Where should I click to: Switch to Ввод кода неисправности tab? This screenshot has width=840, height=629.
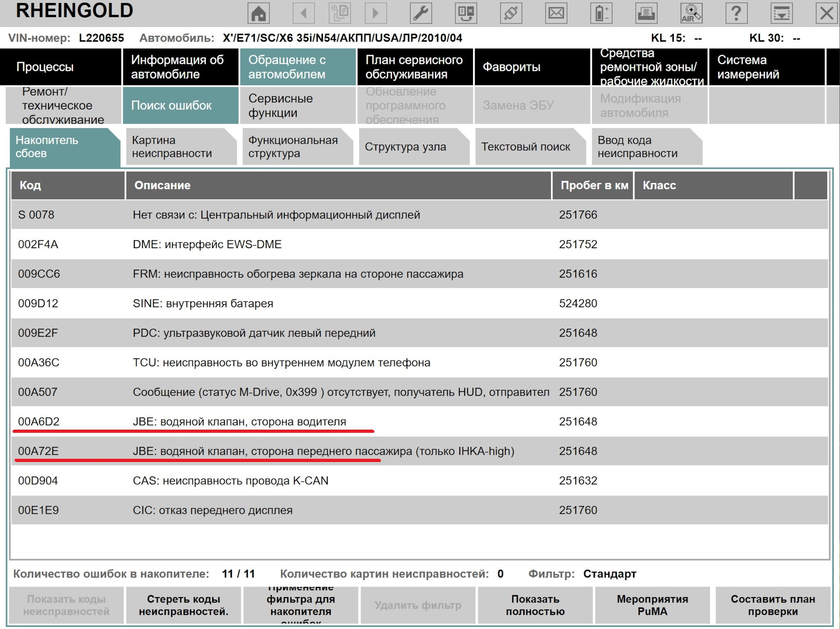click(x=647, y=147)
